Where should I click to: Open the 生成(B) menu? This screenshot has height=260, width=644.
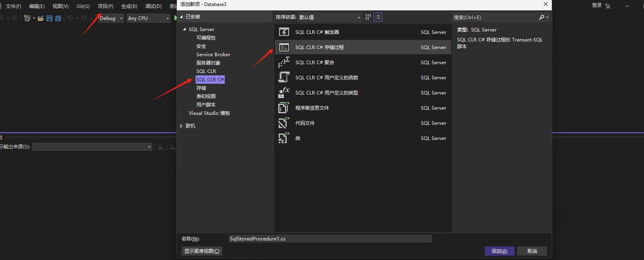coord(129,6)
